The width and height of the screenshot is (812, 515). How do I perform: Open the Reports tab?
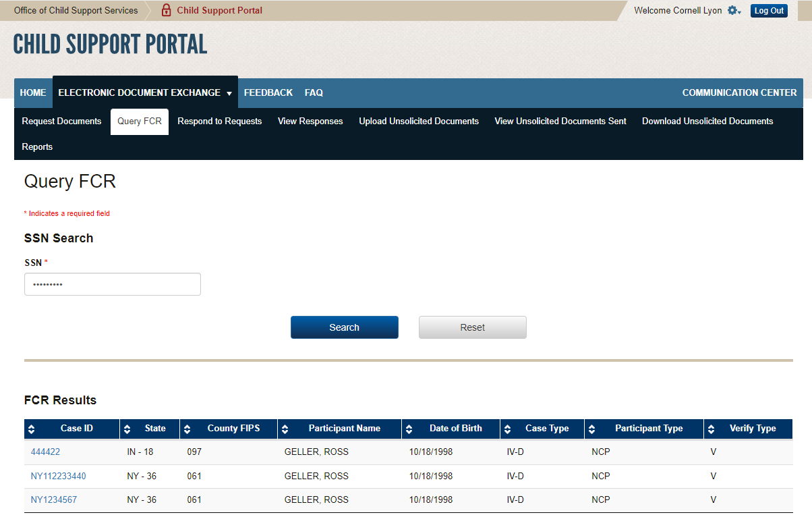[x=37, y=147]
